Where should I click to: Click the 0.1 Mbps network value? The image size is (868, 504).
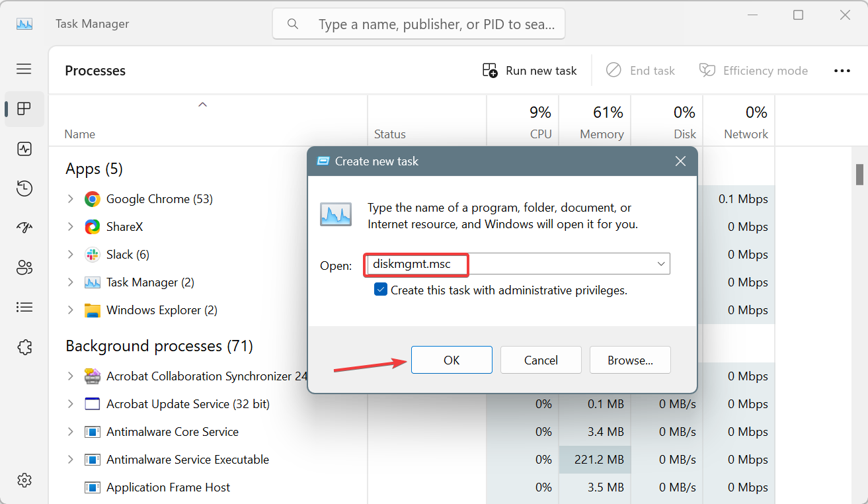click(743, 199)
